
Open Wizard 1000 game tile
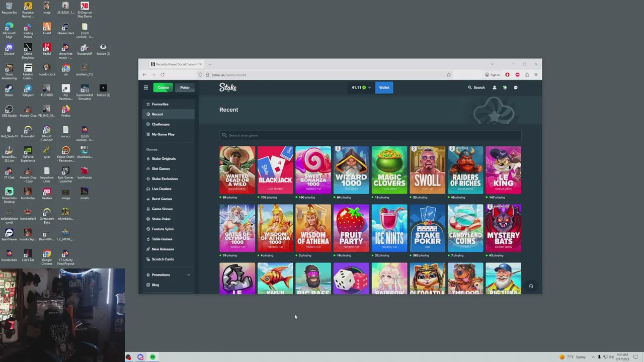(x=351, y=170)
